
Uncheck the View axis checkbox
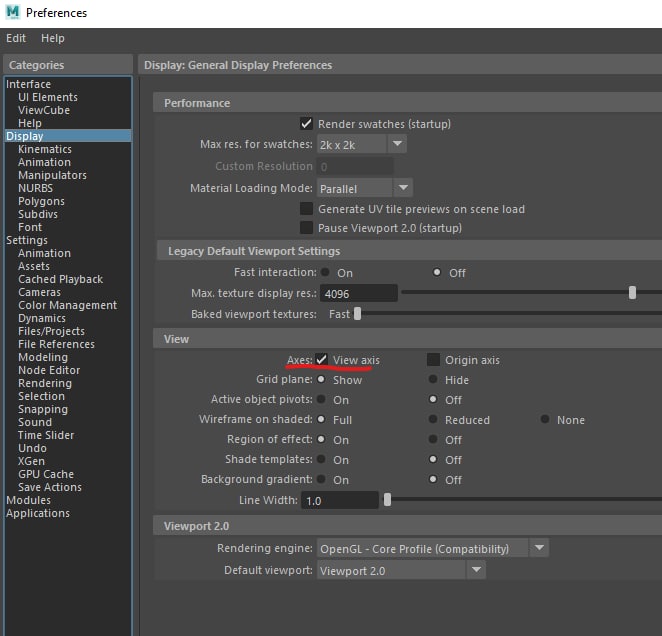321,360
